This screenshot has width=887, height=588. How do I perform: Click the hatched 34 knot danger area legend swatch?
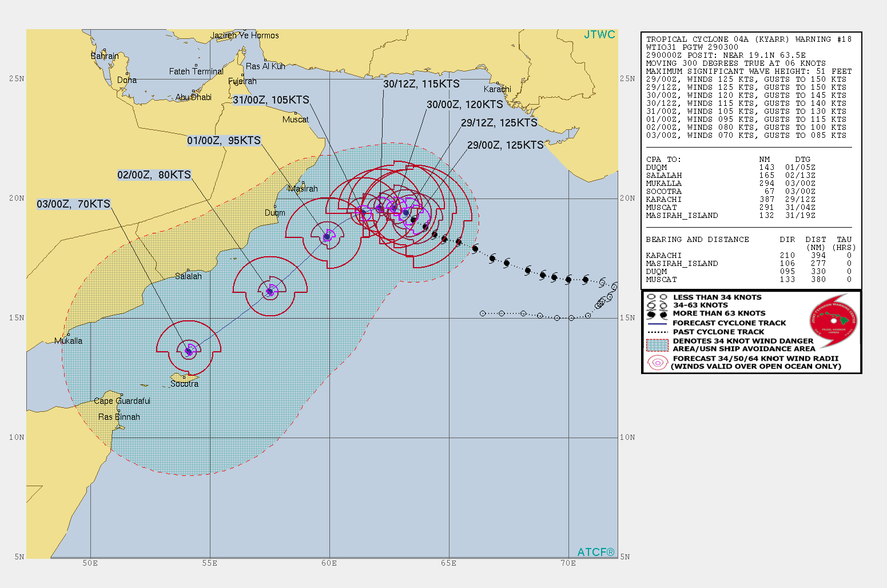point(658,345)
